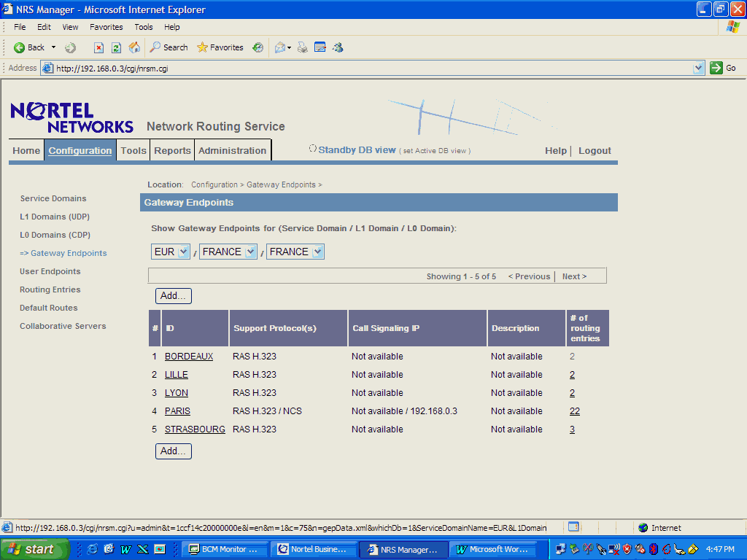Open the BORDEAUX endpoint link
The height and width of the screenshot is (560, 747).
(x=189, y=357)
